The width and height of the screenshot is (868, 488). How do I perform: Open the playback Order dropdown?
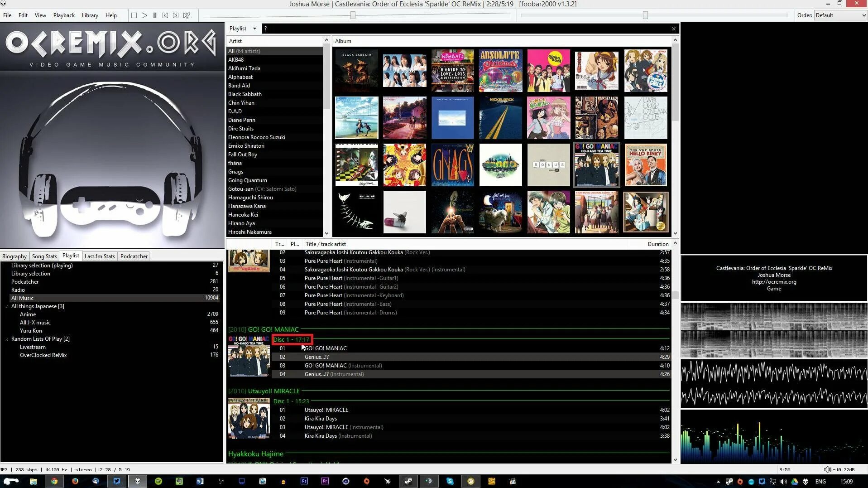point(840,15)
